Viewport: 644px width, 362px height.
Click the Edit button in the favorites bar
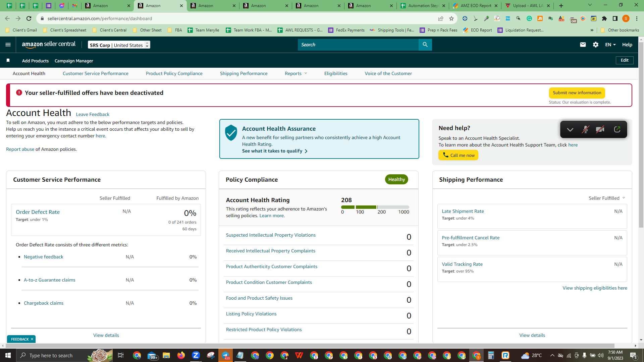(x=625, y=60)
